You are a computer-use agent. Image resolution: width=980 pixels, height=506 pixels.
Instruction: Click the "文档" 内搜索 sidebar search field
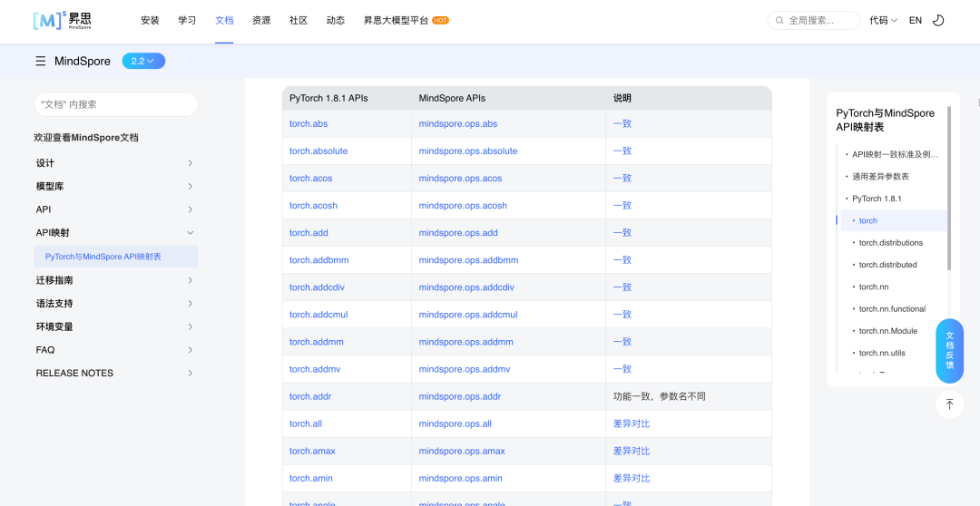115,104
